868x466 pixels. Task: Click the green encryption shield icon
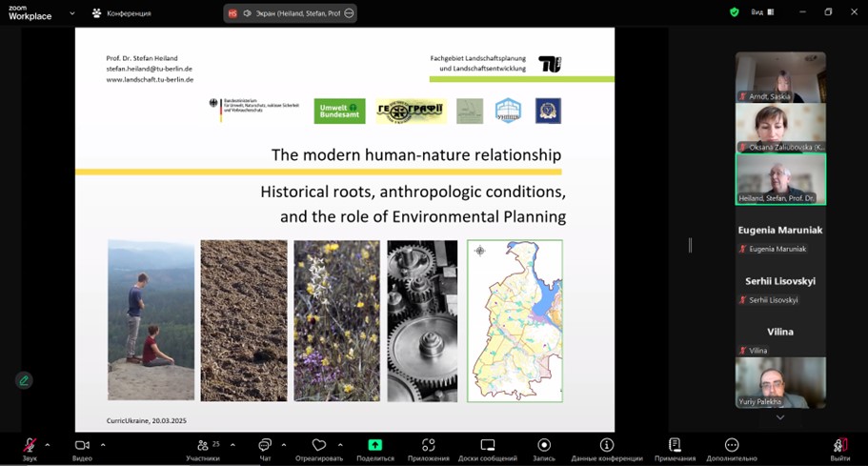click(734, 12)
